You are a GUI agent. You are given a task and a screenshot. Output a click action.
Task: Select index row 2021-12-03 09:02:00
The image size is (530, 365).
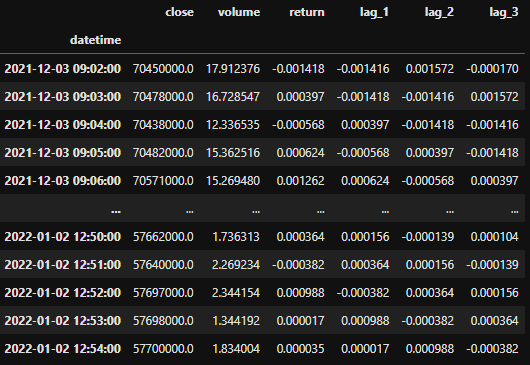[63, 69]
